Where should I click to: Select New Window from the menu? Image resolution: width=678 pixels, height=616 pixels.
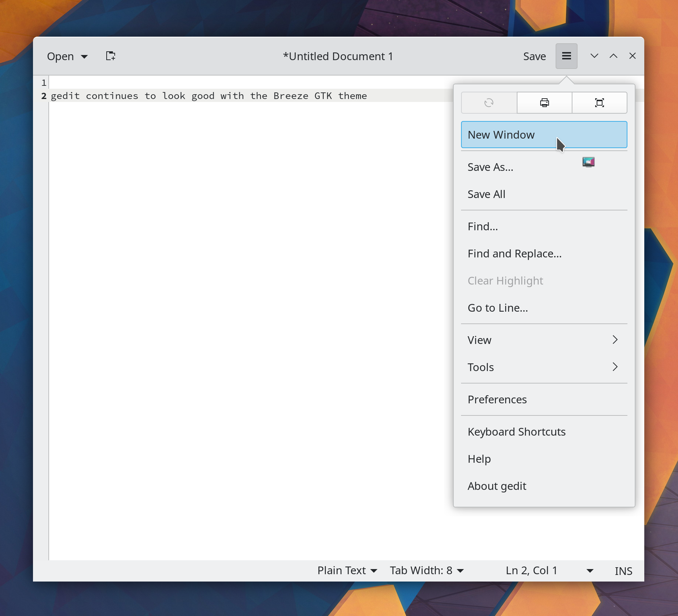544,135
